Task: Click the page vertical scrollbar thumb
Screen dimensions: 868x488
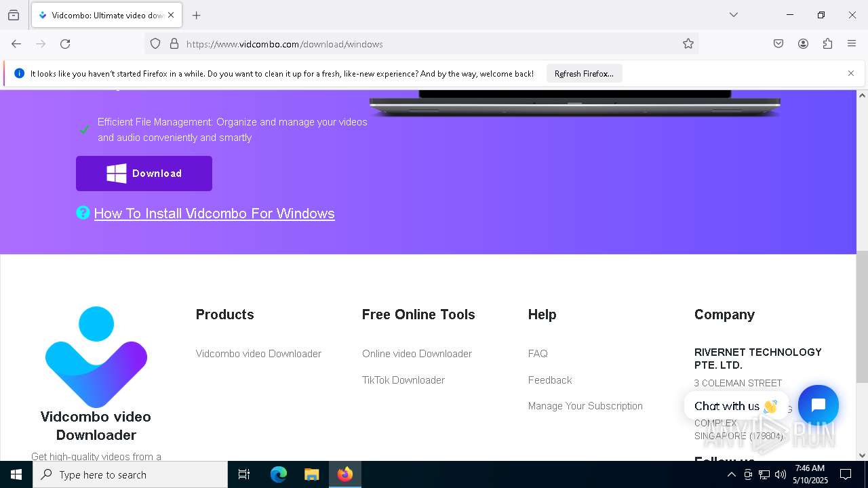Action: 862,317
